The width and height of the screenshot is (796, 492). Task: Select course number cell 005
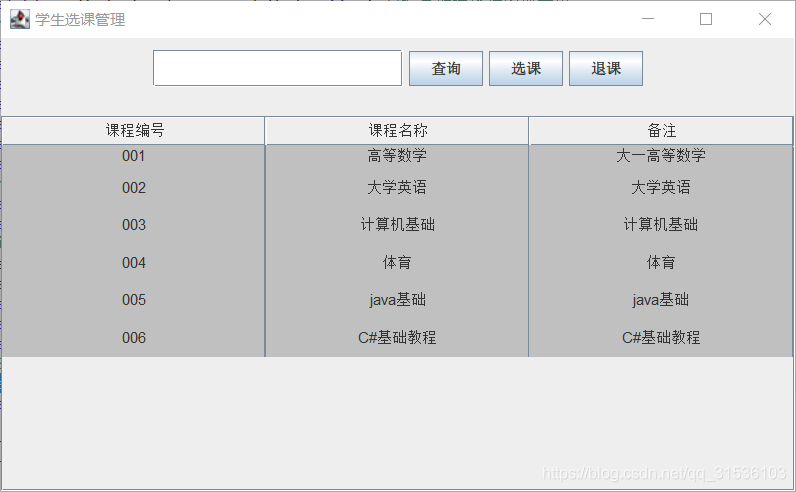pos(134,300)
